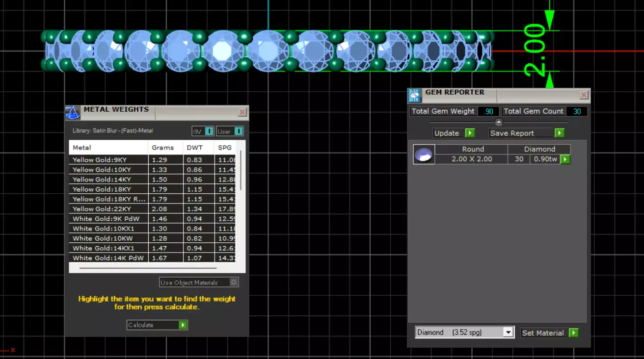Click the green arrow on the 0.90tw row
Image resolution: width=644 pixels, height=359 pixels.
(x=565, y=159)
